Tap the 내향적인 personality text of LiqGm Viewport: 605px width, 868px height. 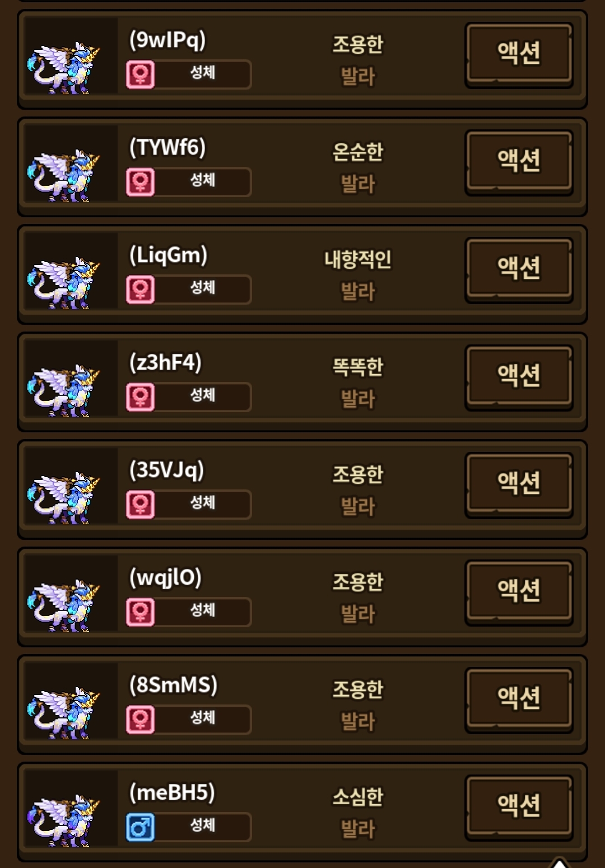[x=357, y=259]
